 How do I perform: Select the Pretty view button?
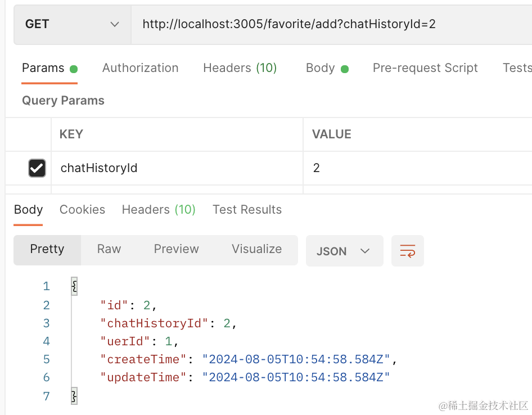click(x=47, y=249)
